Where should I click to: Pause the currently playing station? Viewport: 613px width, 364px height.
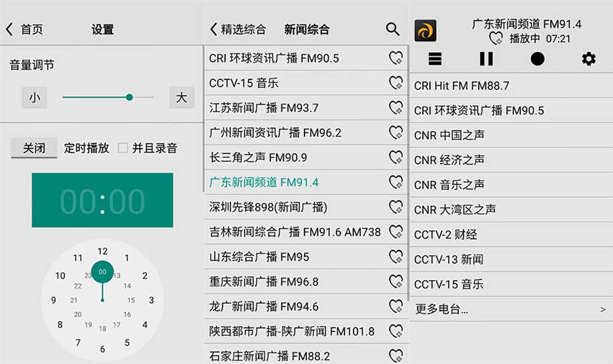486,59
